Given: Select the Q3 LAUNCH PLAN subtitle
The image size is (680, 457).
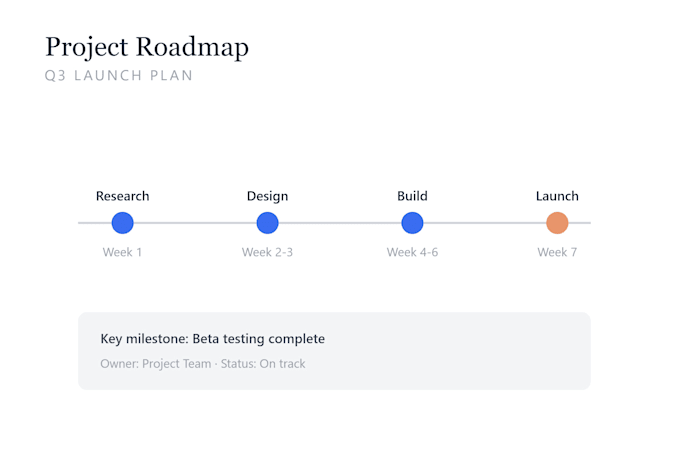Looking at the screenshot, I should point(119,75).
